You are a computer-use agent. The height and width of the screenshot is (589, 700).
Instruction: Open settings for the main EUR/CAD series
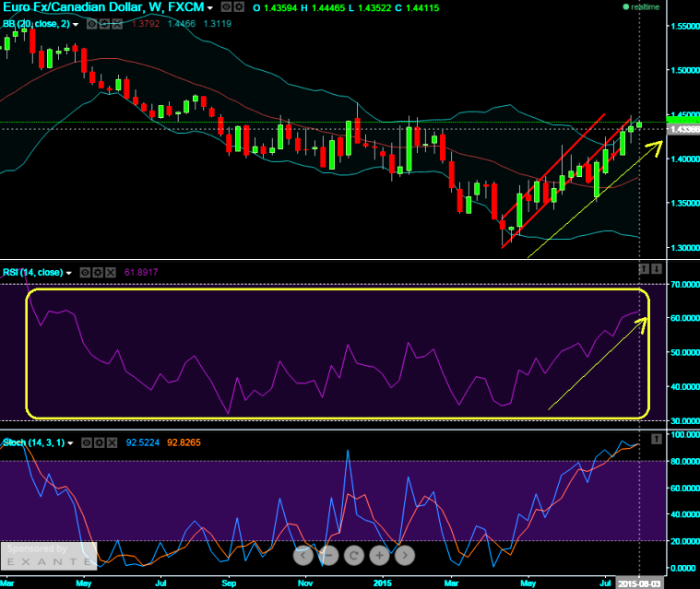tap(239, 7)
